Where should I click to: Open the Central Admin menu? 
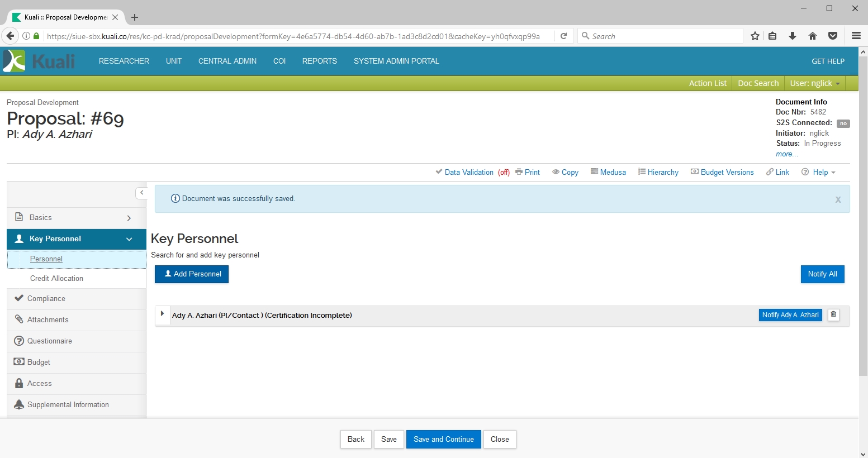click(227, 61)
